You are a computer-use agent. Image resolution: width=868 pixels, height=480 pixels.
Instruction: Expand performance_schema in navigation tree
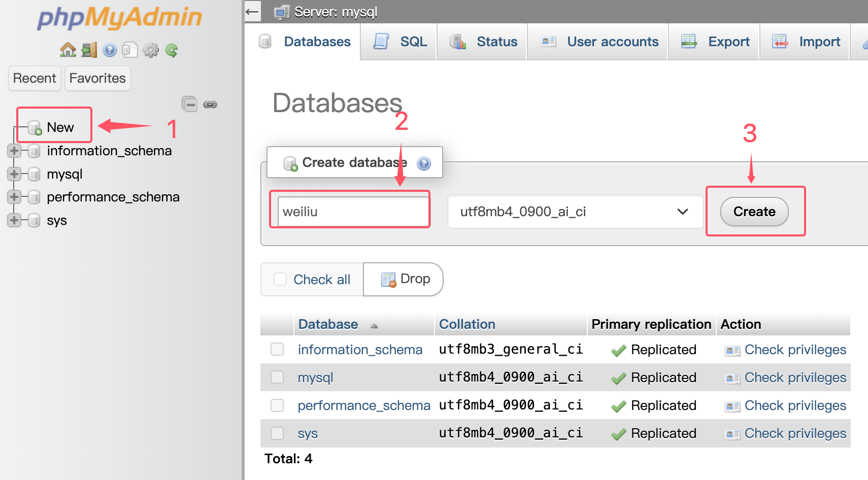click(14, 197)
